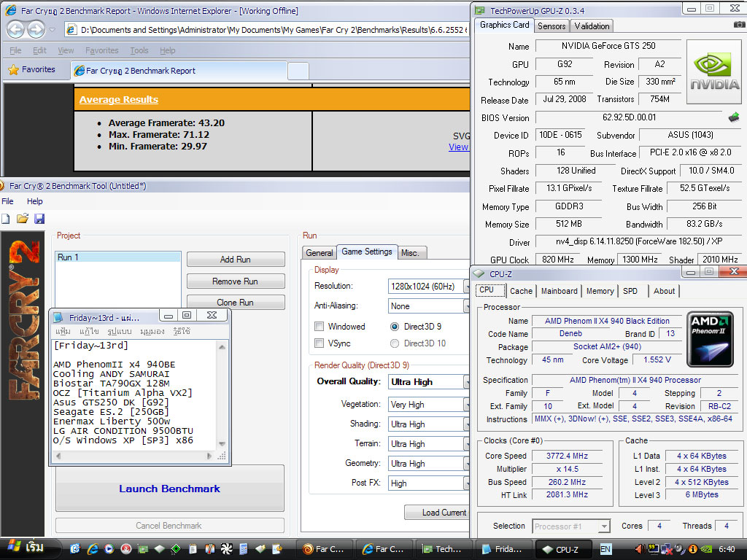The height and width of the screenshot is (560, 747).
Task: Click the IE Forward arrow button
Action: [36, 29]
